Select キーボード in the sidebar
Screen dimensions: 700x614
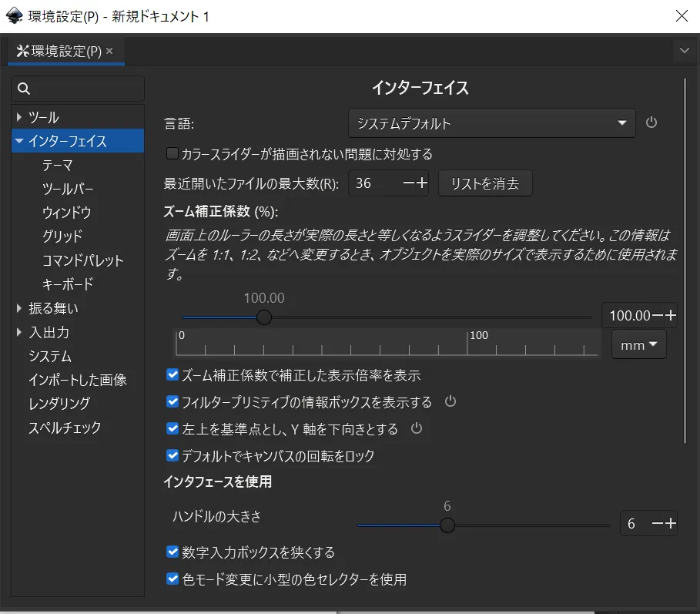(68, 284)
